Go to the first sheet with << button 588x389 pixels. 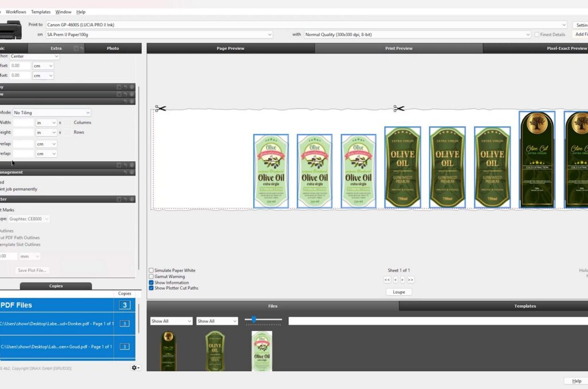coord(388,280)
